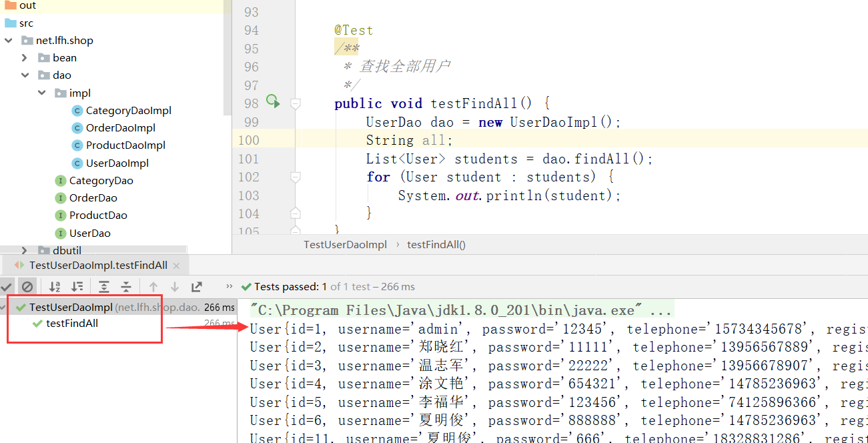Expand the dbutil package
868x443 pixels.
click(x=25, y=251)
